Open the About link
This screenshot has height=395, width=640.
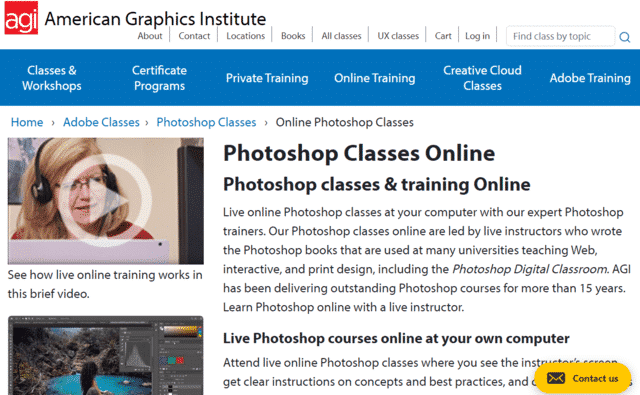pos(150,36)
